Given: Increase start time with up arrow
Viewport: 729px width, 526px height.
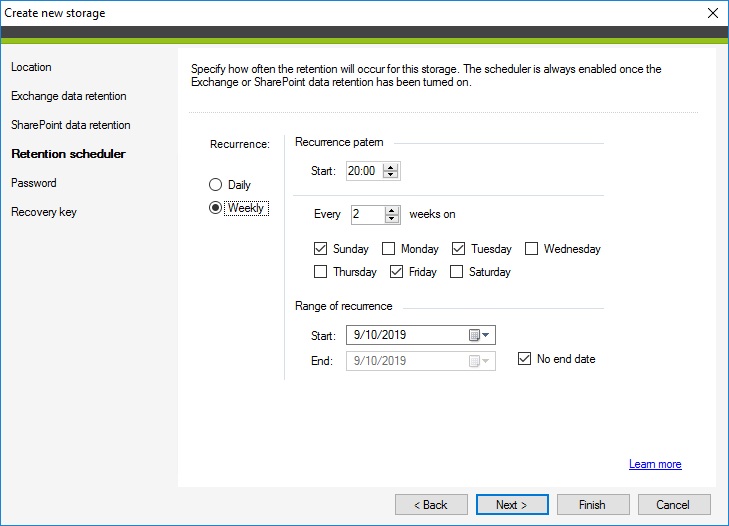Looking at the screenshot, I should coord(391,167).
